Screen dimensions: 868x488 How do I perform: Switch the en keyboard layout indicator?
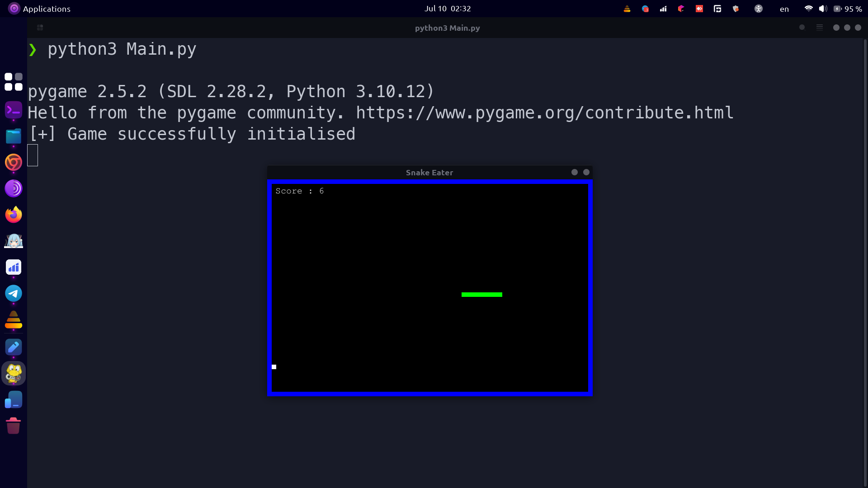pyautogui.click(x=784, y=9)
